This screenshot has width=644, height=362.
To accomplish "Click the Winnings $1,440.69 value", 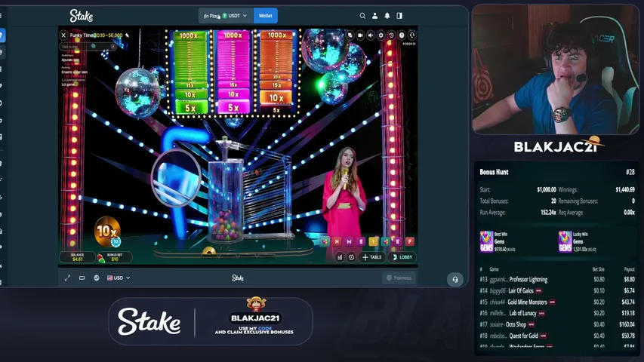I will tap(625, 189).
